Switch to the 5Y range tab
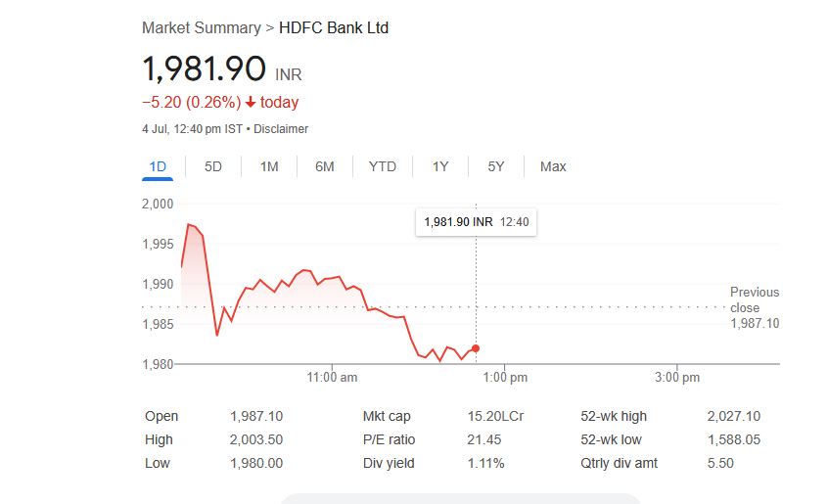This screenshot has width=828, height=504. [x=496, y=166]
